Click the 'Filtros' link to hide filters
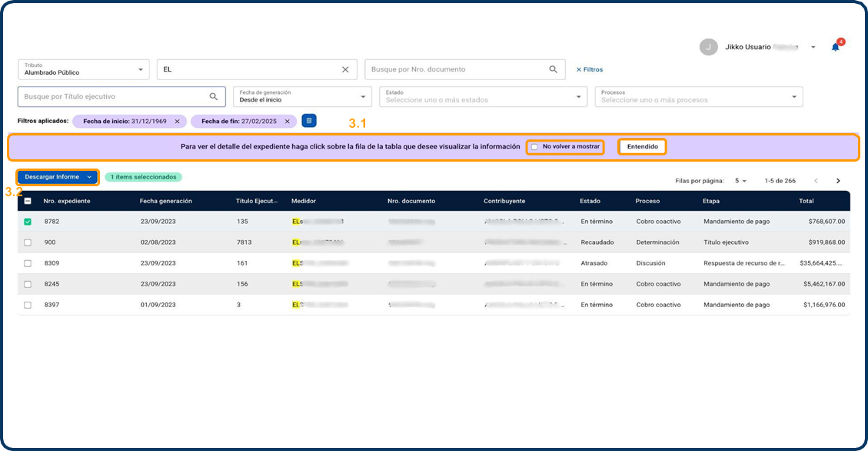 (590, 69)
